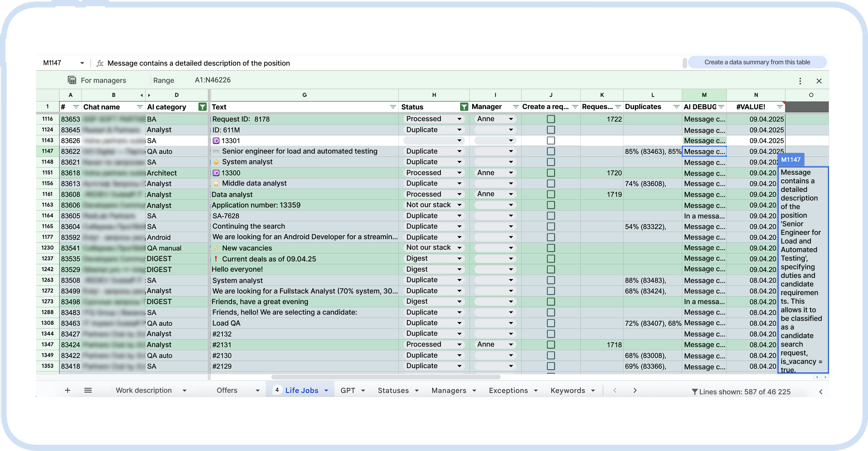Screen dimensions: 868x451
Task: Click the horizontal scrollbar thumb
Action: 386,377
